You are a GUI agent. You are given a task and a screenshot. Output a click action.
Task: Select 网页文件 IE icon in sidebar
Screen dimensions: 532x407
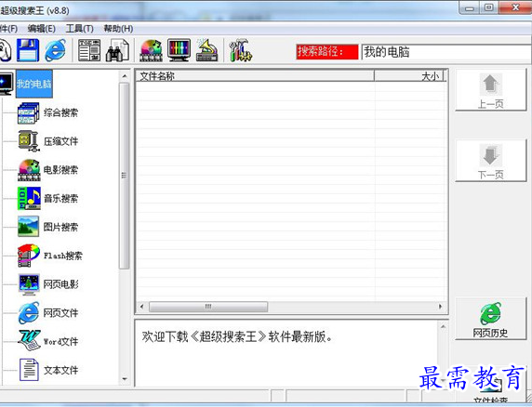29,312
